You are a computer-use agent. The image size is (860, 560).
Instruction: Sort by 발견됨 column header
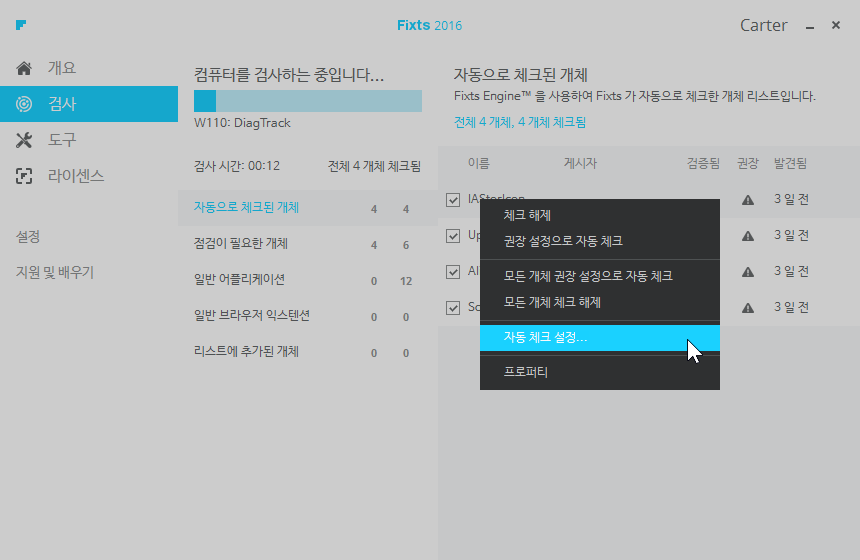coord(790,163)
